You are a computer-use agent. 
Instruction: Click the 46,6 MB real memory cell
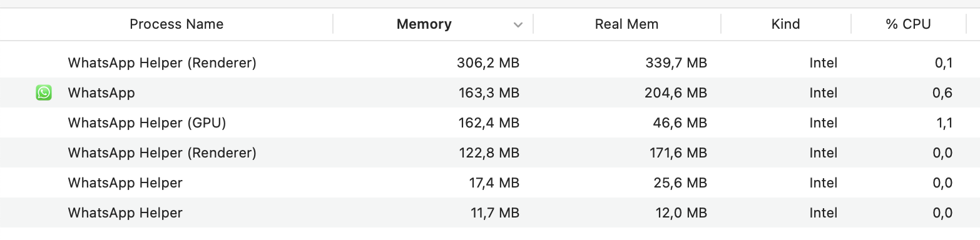681,123
